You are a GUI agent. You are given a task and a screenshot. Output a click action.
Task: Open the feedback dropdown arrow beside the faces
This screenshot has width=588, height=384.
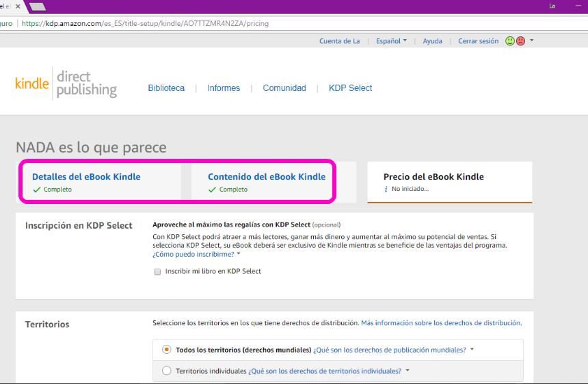coord(531,40)
